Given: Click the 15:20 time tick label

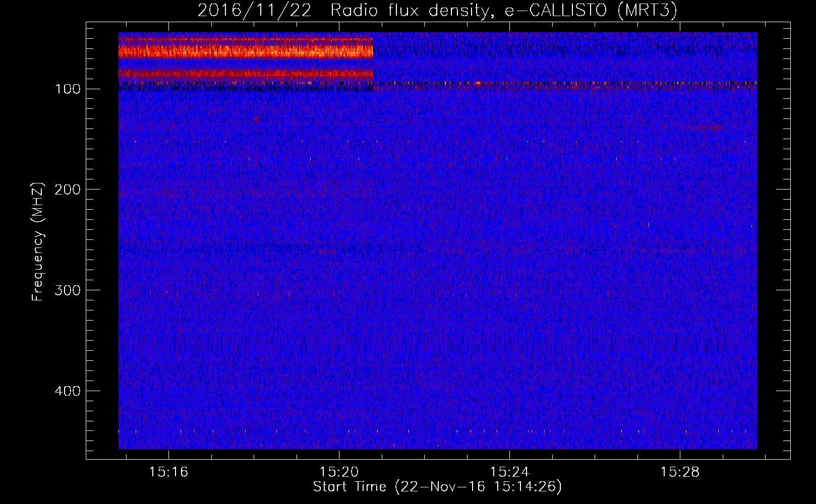Looking at the screenshot, I should 339,472.
